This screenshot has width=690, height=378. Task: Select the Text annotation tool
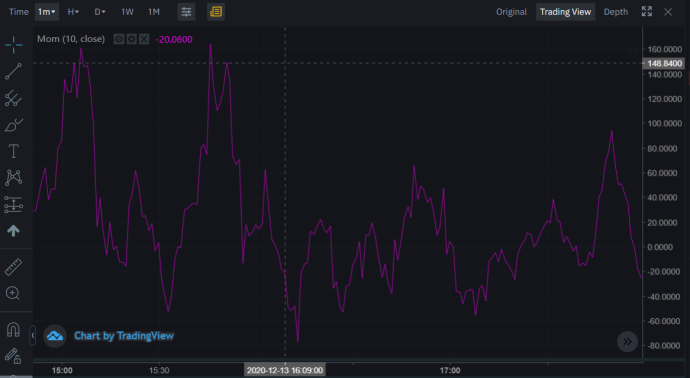tap(14, 151)
